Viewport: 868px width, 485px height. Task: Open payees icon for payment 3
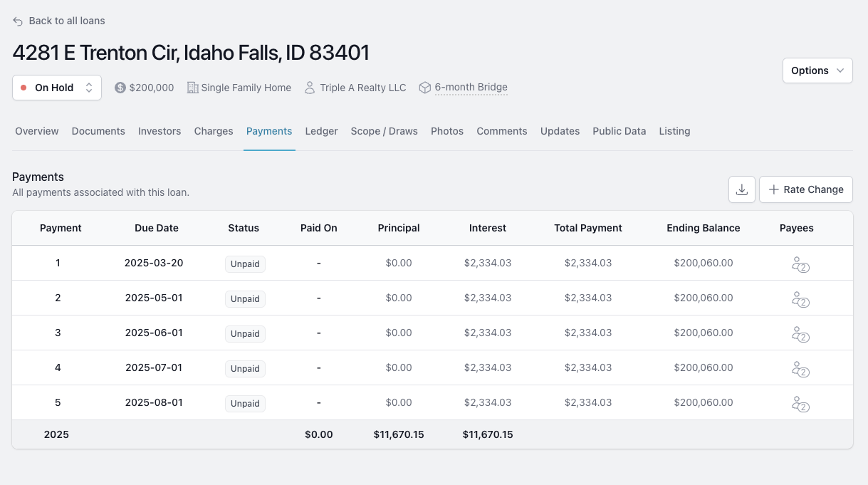click(800, 334)
